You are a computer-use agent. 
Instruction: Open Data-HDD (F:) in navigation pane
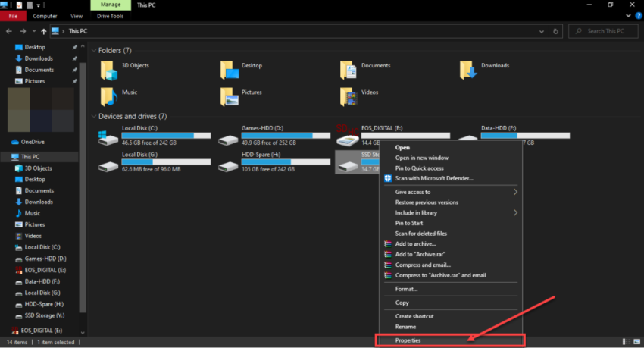37,281
